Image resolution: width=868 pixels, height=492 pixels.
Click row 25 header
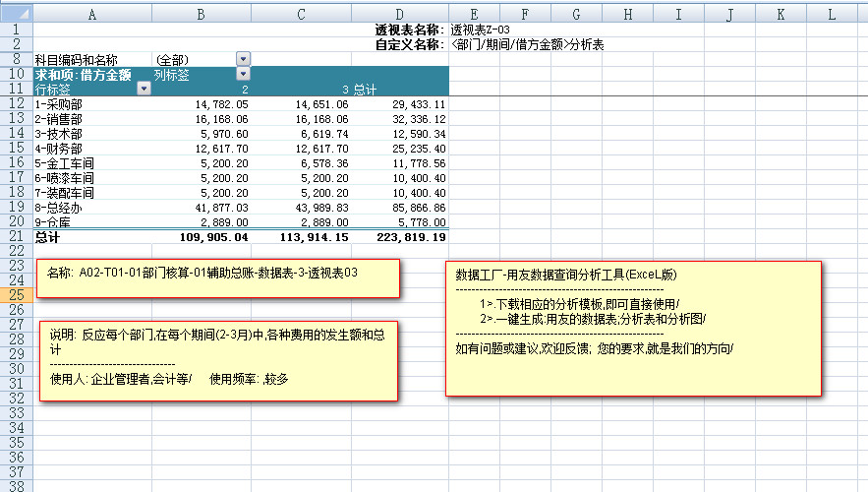point(16,295)
